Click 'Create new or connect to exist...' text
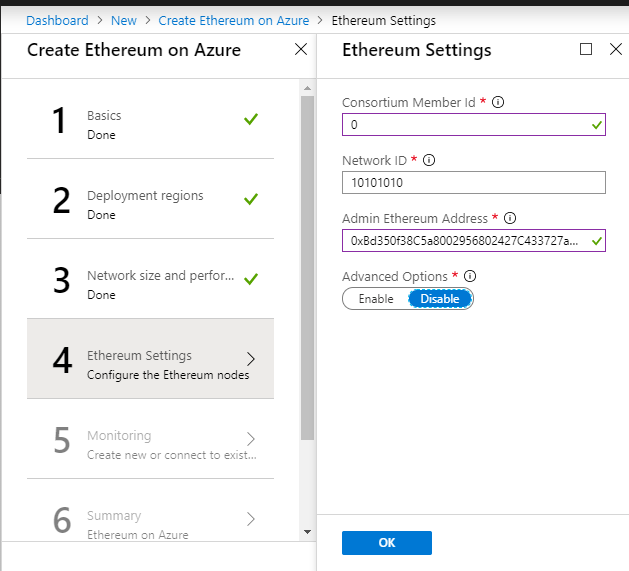 [x=172, y=455]
